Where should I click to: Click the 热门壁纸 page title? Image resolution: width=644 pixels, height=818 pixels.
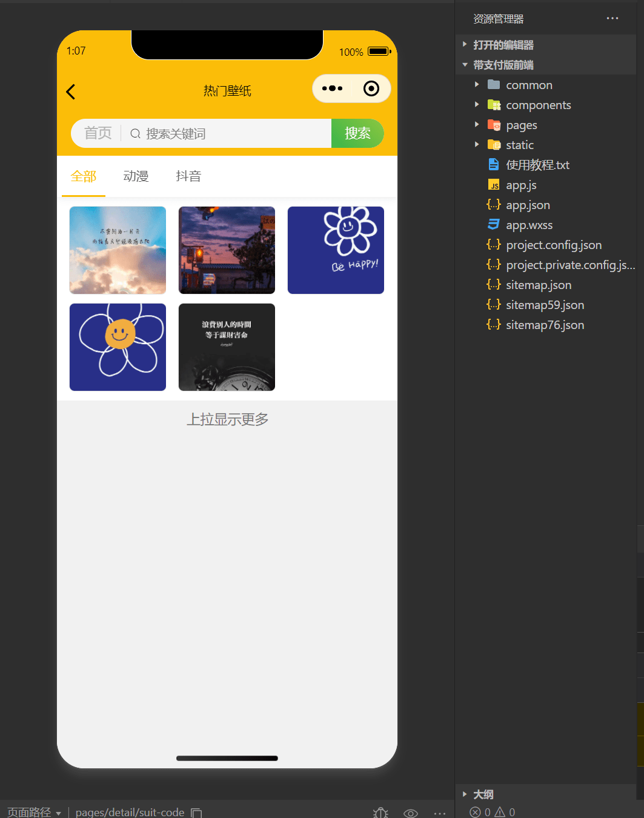click(227, 91)
